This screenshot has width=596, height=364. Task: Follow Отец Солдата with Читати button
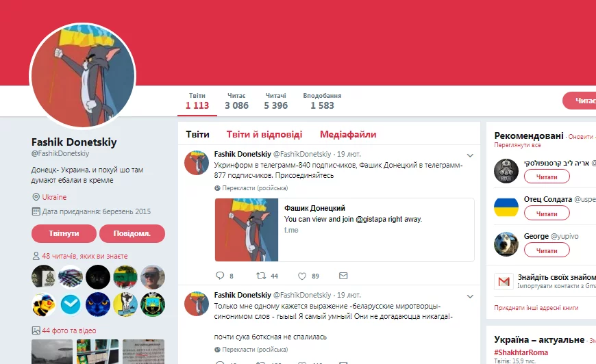point(547,213)
